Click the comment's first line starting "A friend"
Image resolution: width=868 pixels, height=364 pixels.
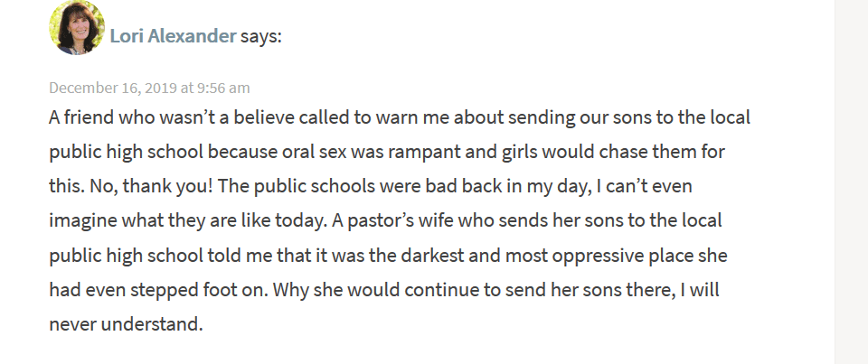click(x=400, y=117)
